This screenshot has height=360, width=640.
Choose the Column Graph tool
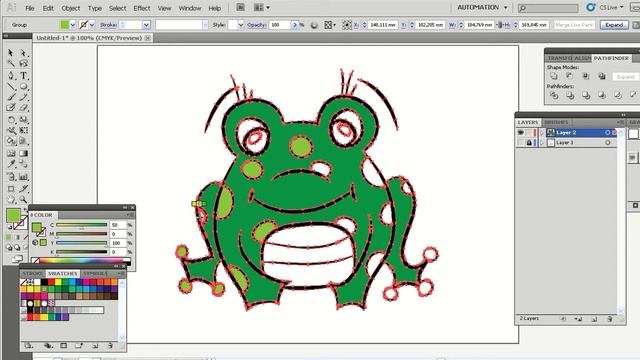(23, 177)
